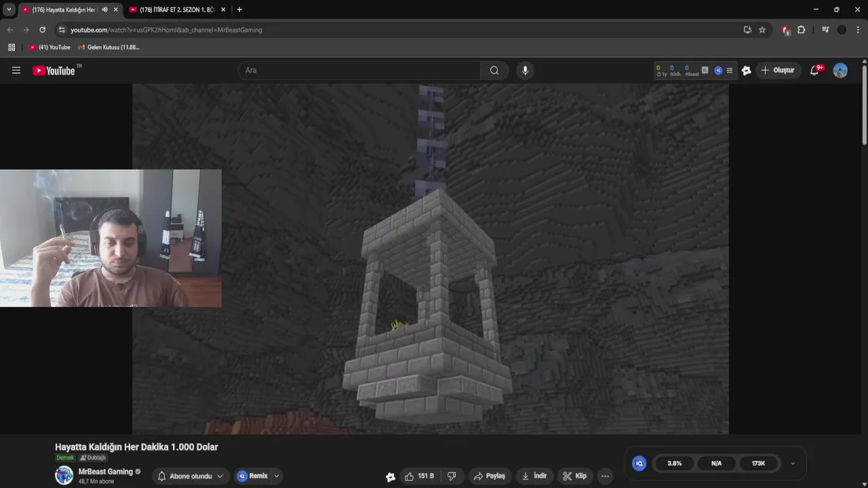Click sparkle icon beside like button
The image size is (868, 488).
coord(391,476)
